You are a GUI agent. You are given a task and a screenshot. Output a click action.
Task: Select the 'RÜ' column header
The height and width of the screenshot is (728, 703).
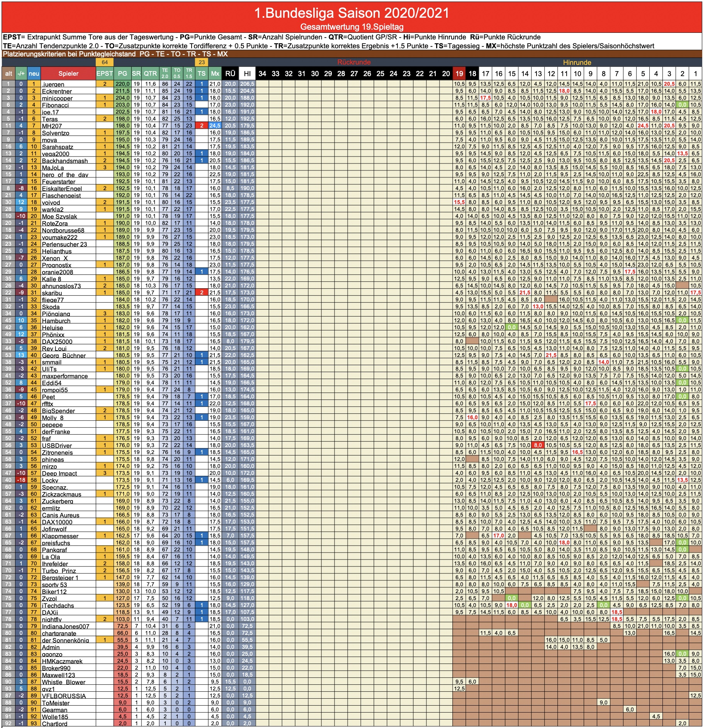[x=230, y=73]
